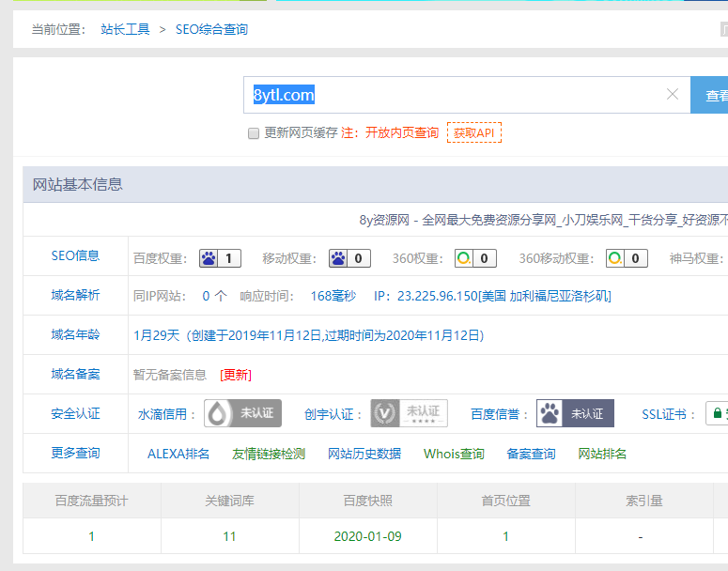The image size is (728, 571).
Task: Click the domain age 1月29天 link
Action: click(309, 335)
